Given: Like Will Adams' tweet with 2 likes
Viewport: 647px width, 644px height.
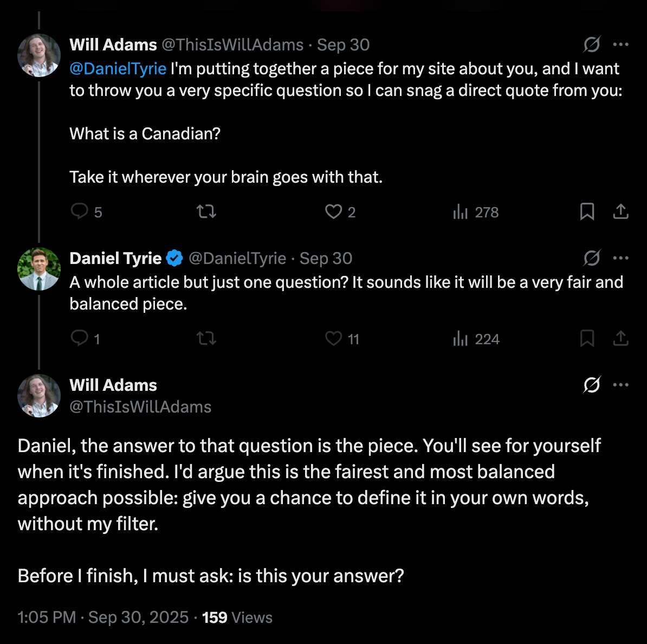Looking at the screenshot, I should (333, 211).
